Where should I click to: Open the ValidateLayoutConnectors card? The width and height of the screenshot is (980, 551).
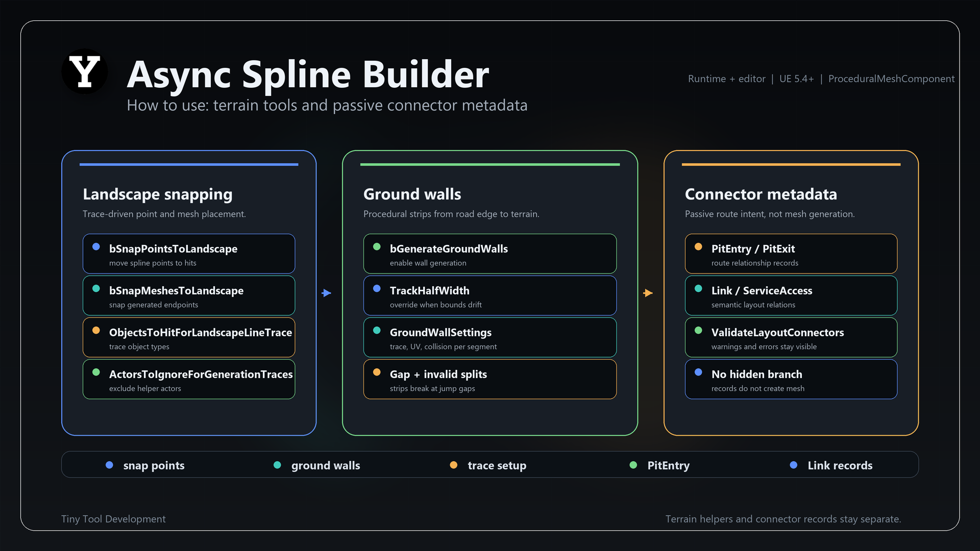tap(791, 337)
